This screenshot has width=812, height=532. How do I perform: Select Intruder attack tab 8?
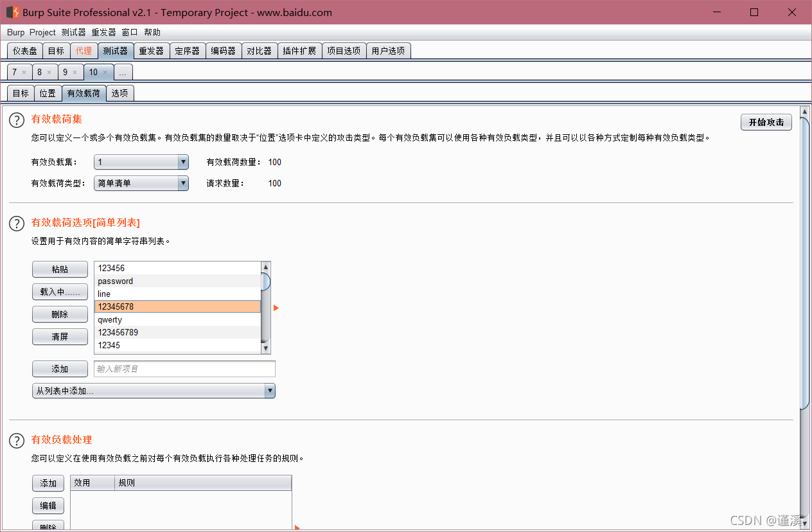click(x=39, y=72)
